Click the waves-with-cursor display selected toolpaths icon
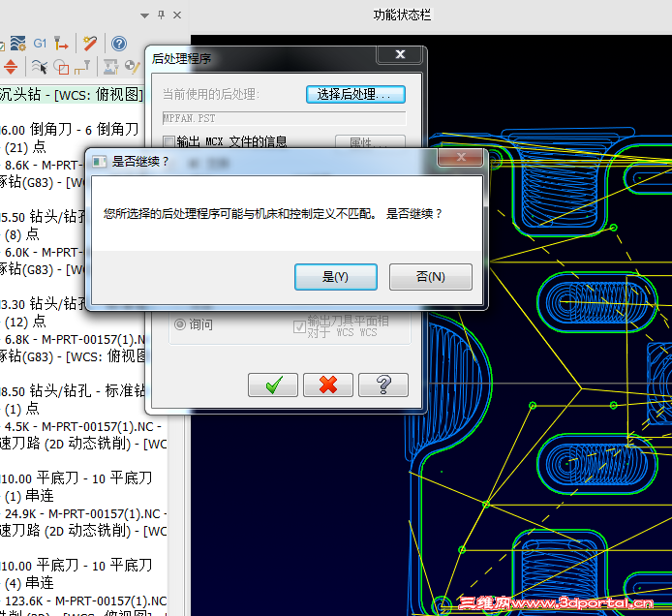 pyautogui.click(x=40, y=67)
